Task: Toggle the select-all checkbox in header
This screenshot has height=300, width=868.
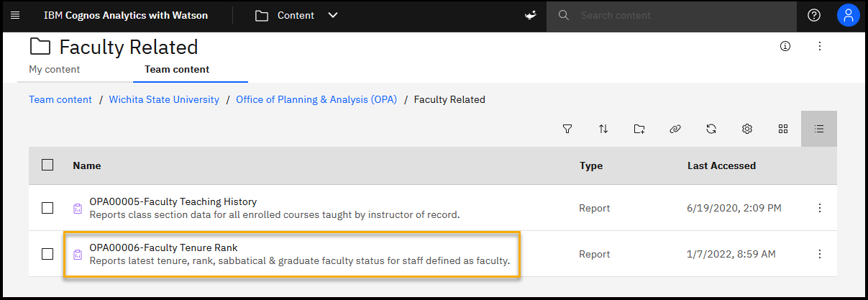Action: click(x=47, y=165)
